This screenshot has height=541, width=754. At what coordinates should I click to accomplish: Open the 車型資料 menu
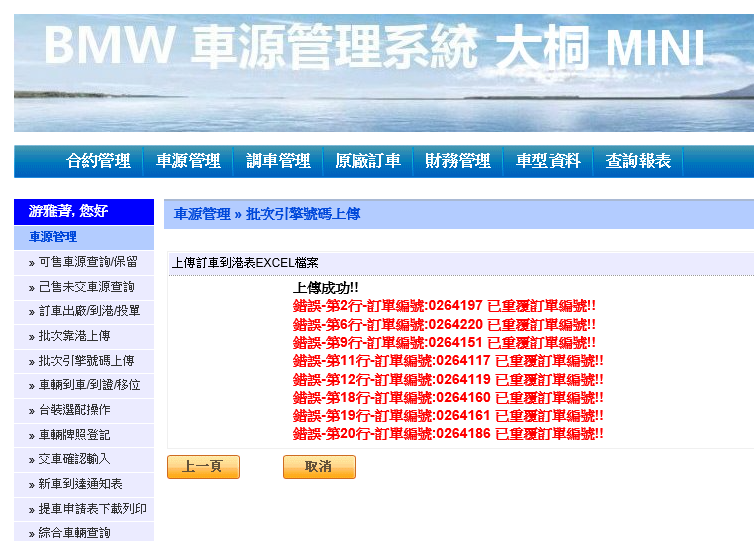tap(548, 161)
